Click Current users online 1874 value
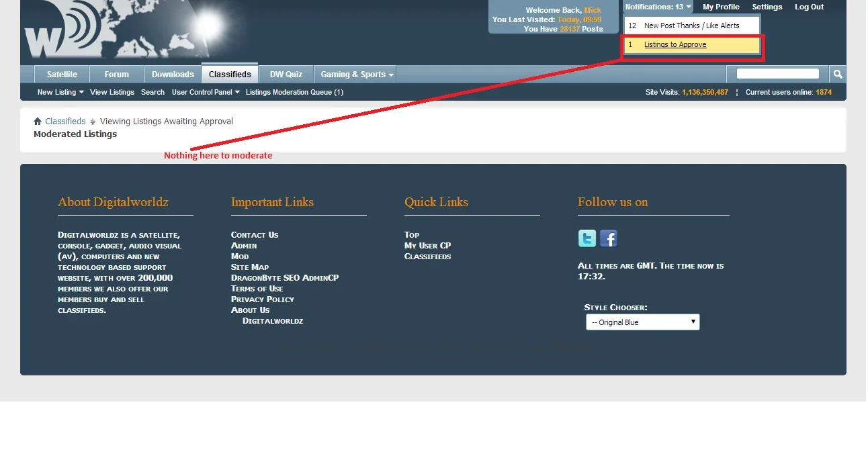868x462 pixels. point(824,92)
